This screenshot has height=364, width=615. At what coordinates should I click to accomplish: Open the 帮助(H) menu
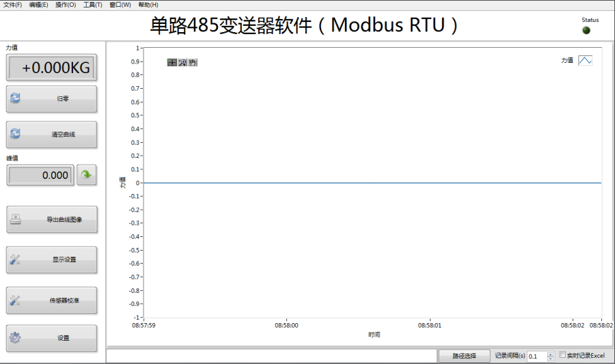pos(148,5)
